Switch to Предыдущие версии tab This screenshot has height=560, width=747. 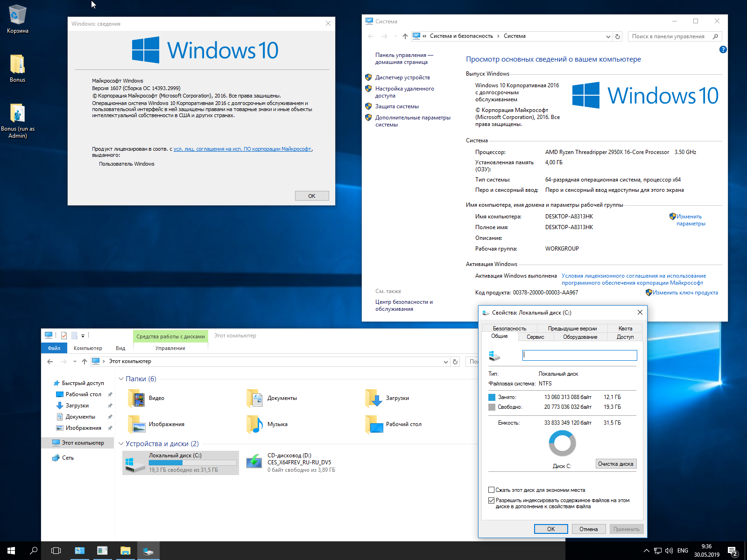[x=572, y=329]
